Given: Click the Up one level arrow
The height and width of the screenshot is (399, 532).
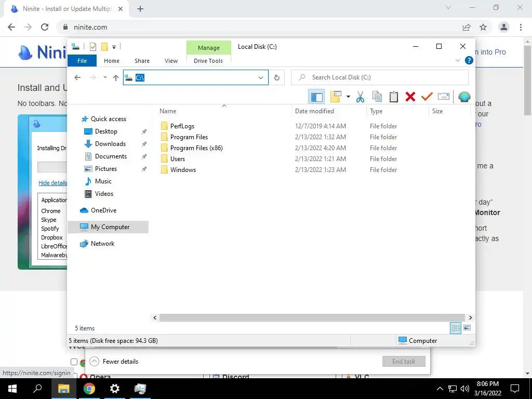Looking at the screenshot, I should click(116, 78).
